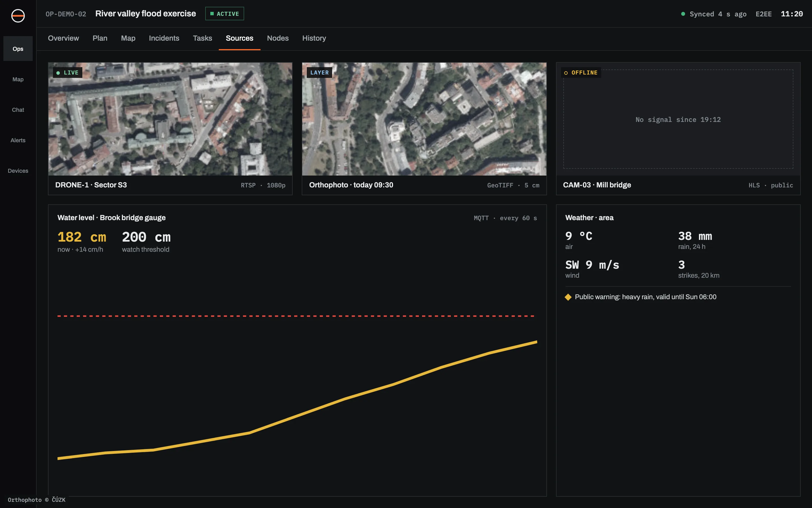
Task: Click the LAYER badge on orthophoto
Action: click(319, 73)
